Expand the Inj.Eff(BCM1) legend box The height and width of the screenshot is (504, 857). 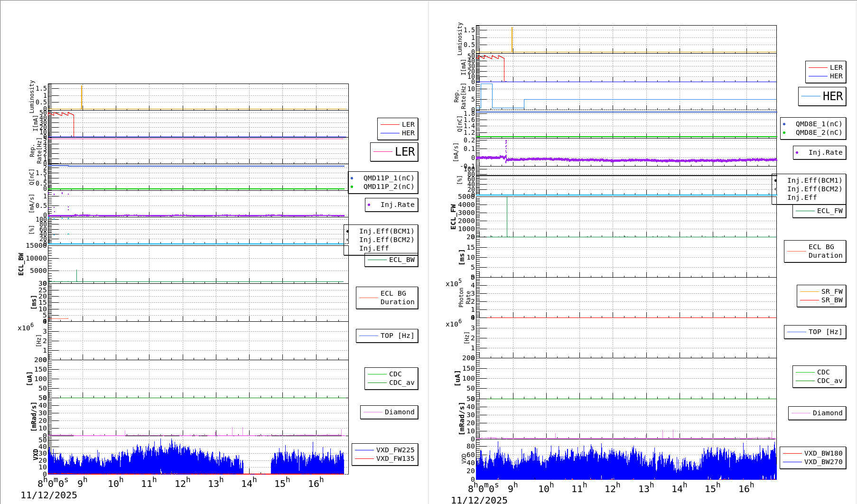point(386,232)
